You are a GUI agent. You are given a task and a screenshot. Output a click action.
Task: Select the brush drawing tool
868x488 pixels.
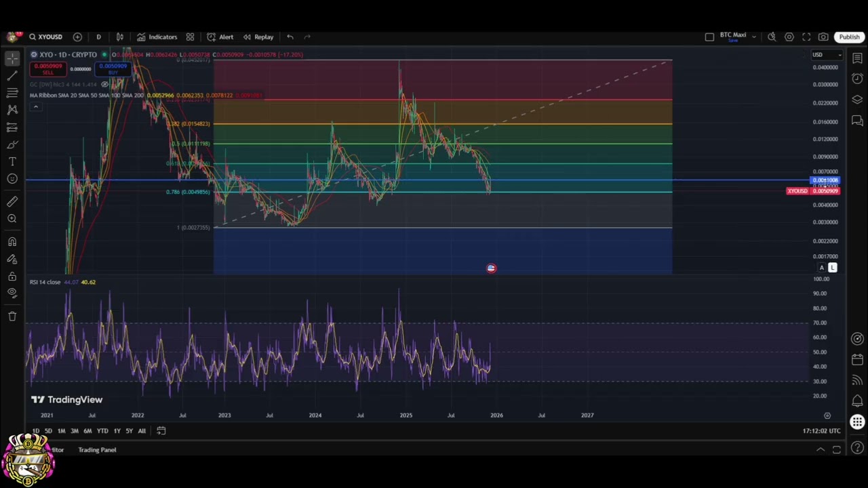12,144
